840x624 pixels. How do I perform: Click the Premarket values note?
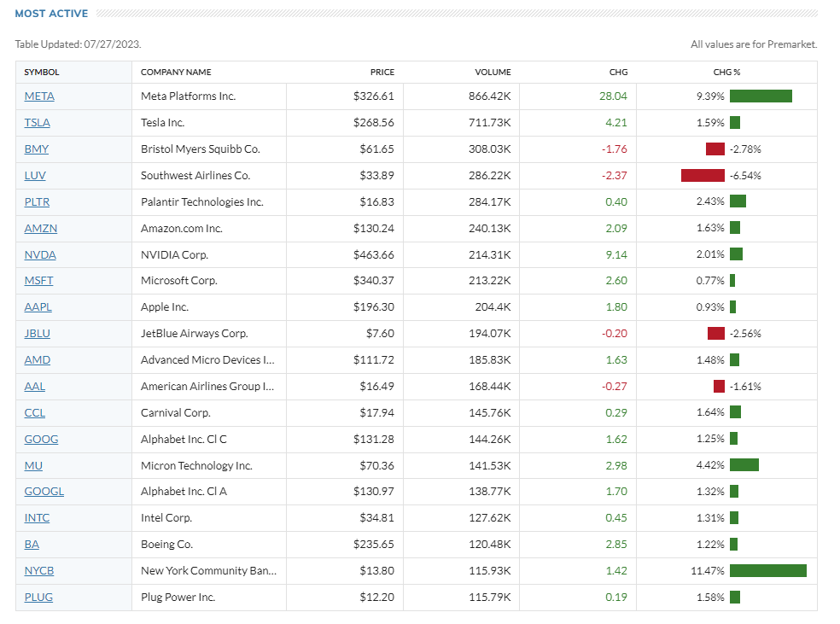click(x=754, y=44)
